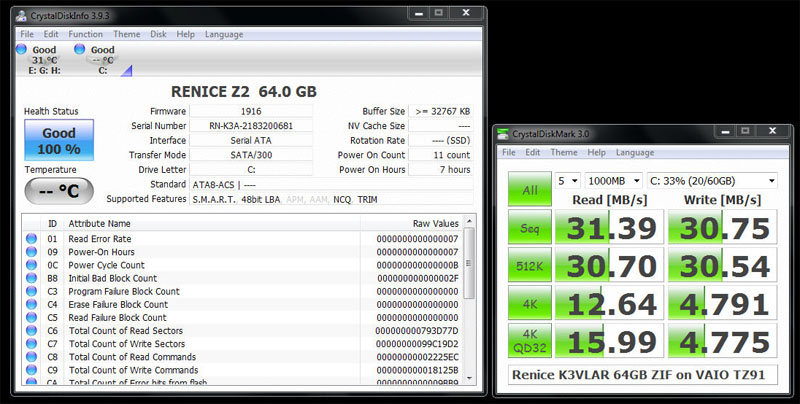
Task: Open Function menu in CrystalDiskInfo
Action: 86,34
